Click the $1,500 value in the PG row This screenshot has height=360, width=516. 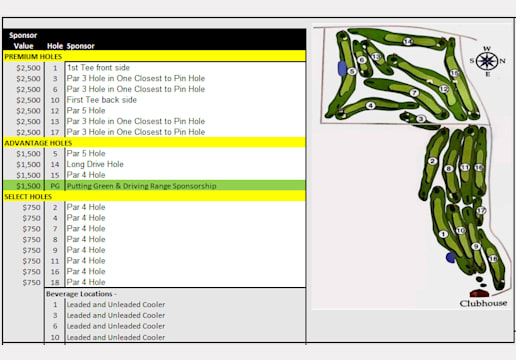point(28,186)
